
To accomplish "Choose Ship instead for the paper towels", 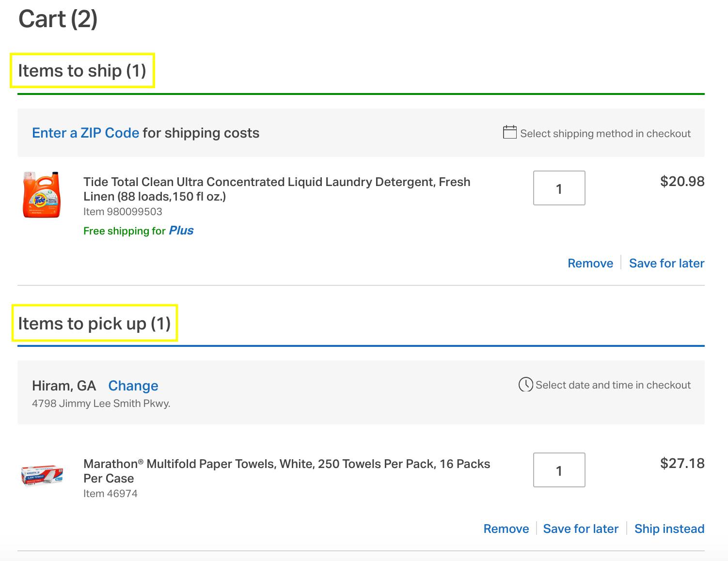I will (x=669, y=529).
